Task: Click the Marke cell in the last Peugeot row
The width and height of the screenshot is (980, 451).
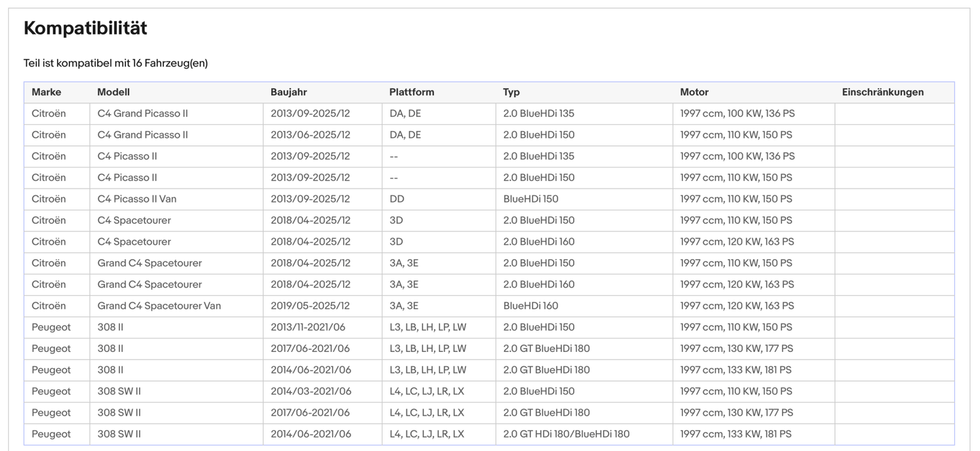Action: pyautogui.click(x=51, y=434)
